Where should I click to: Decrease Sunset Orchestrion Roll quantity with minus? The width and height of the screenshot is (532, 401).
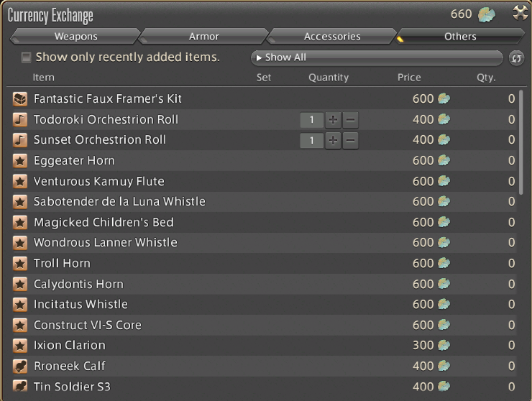[351, 140]
